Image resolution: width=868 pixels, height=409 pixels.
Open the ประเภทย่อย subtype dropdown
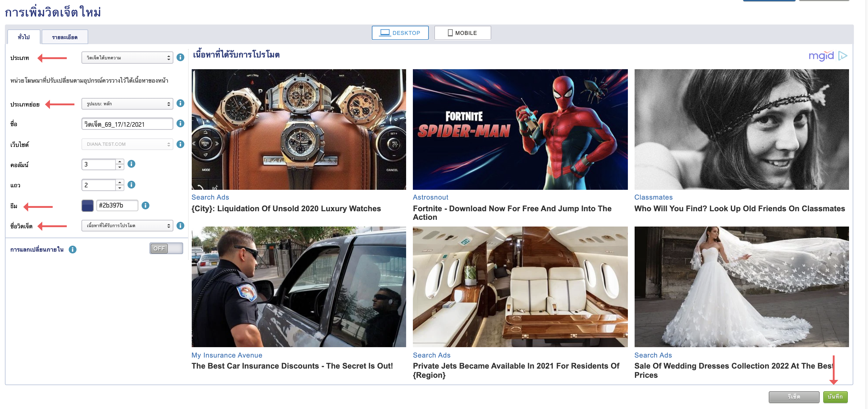127,104
